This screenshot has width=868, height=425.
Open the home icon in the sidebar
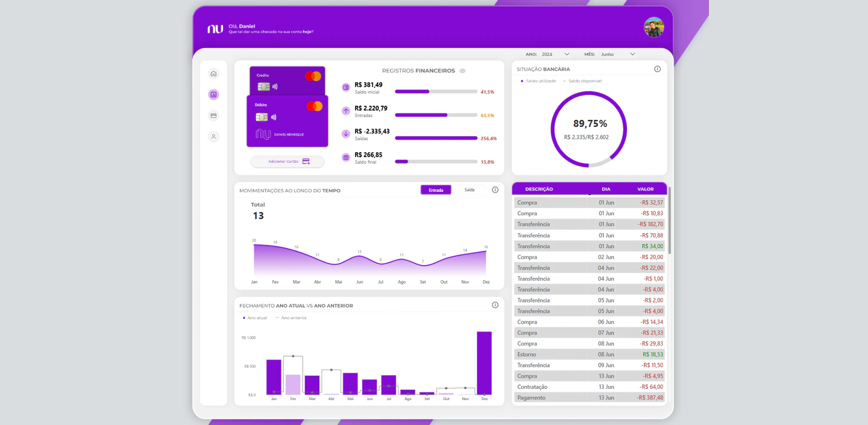pyautogui.click(x=214, y=74)
